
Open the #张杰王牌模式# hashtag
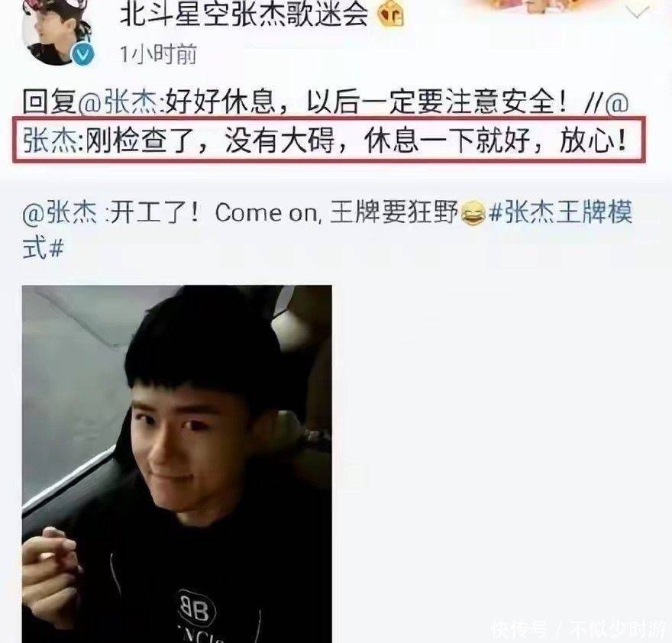coord(328,231)
